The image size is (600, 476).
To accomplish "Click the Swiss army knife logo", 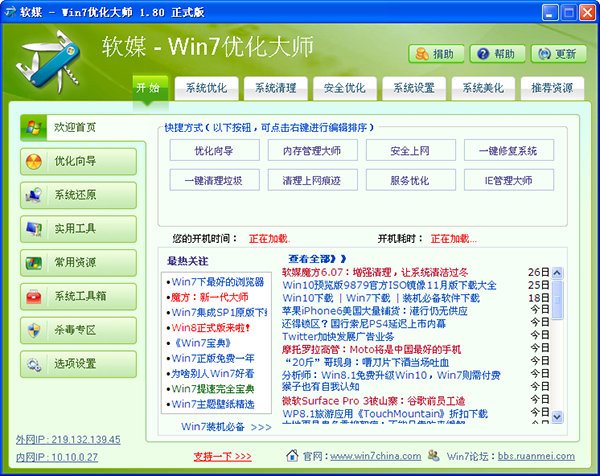I will [x=47, y=61].
